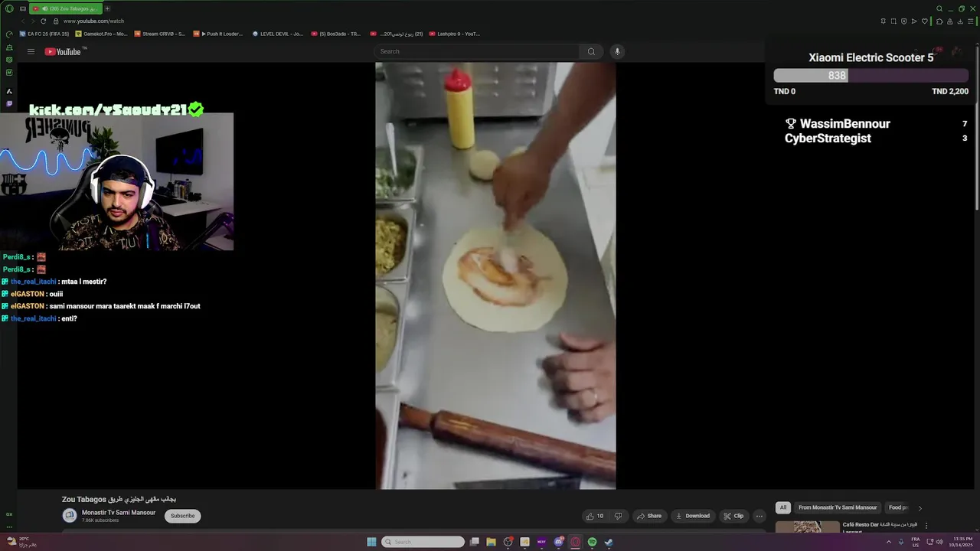
Task: Go forward in browser history
Action: click(33, 21)
